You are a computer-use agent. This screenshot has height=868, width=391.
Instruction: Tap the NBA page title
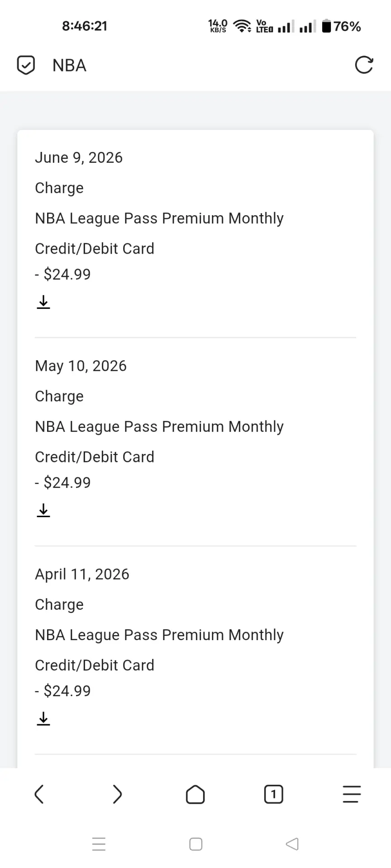69,66
